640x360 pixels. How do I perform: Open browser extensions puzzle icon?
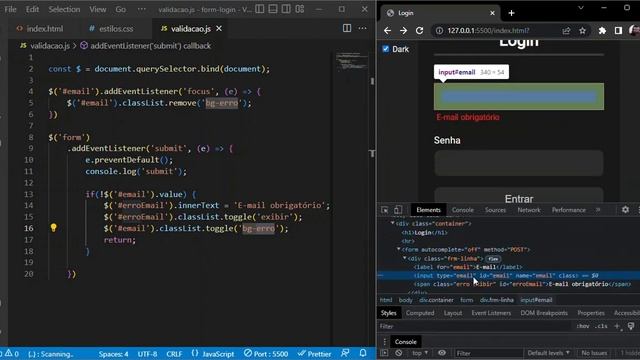click(602, 31)
